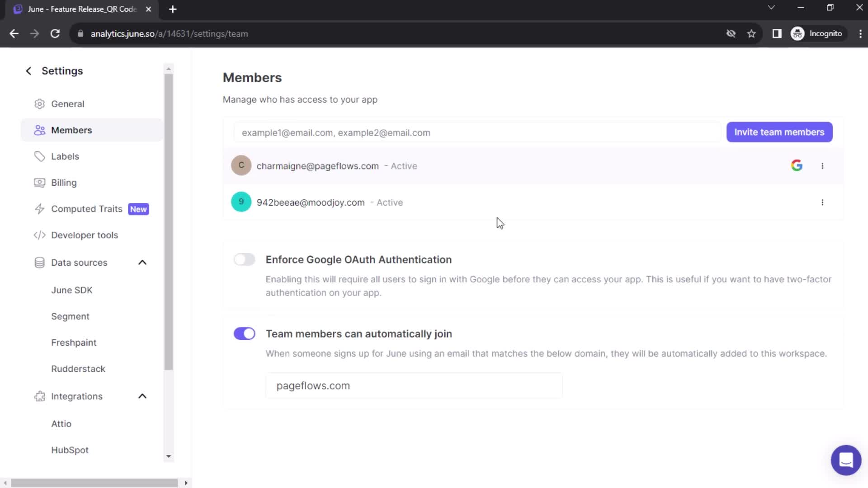This screenshot has height=488, width=868.
Task: Click Invite team members button
Action: [x=779, y=132]
